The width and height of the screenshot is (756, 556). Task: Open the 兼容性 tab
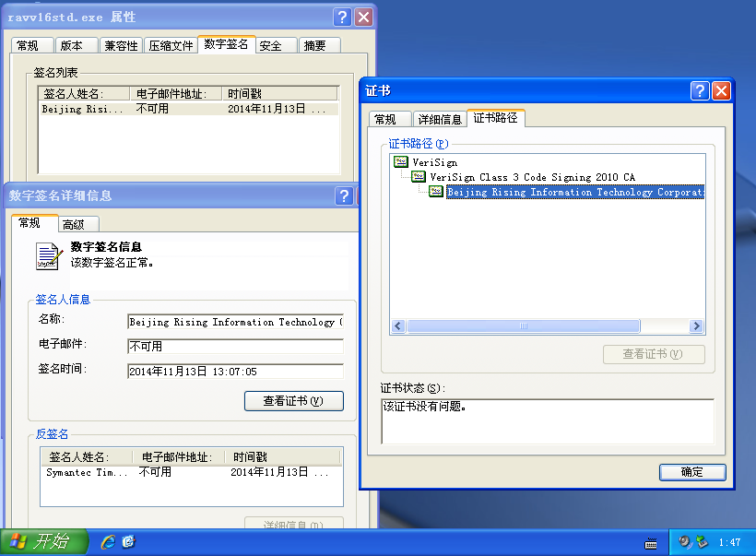[121, 45]
